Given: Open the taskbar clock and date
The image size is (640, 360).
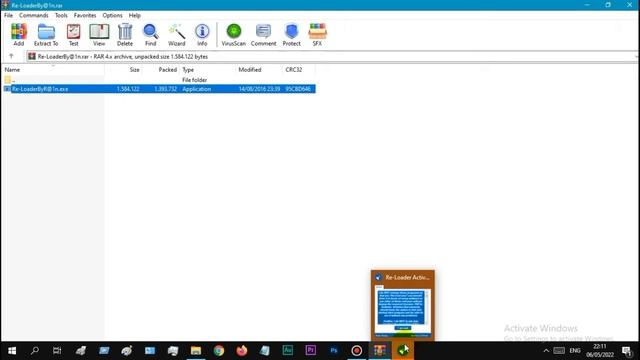Looking at the screenshot, I should click(600, 351).
